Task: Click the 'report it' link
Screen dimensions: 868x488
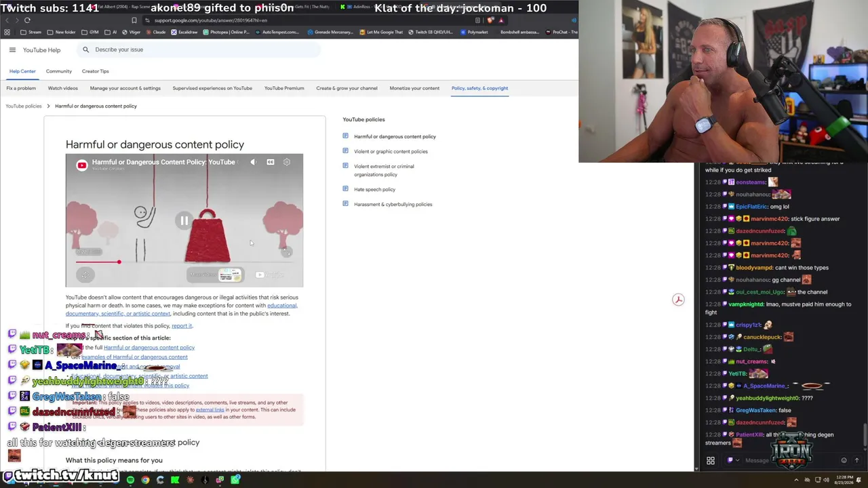Action: click(x=182, y=326)
